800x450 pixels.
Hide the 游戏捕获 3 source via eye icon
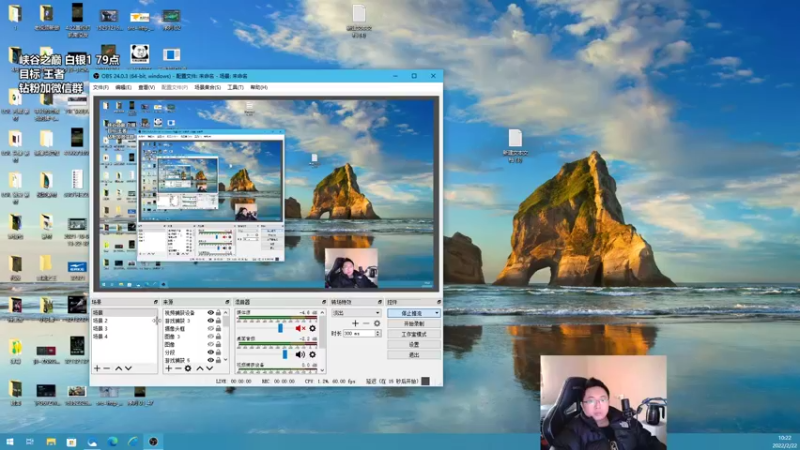(210, 320)
